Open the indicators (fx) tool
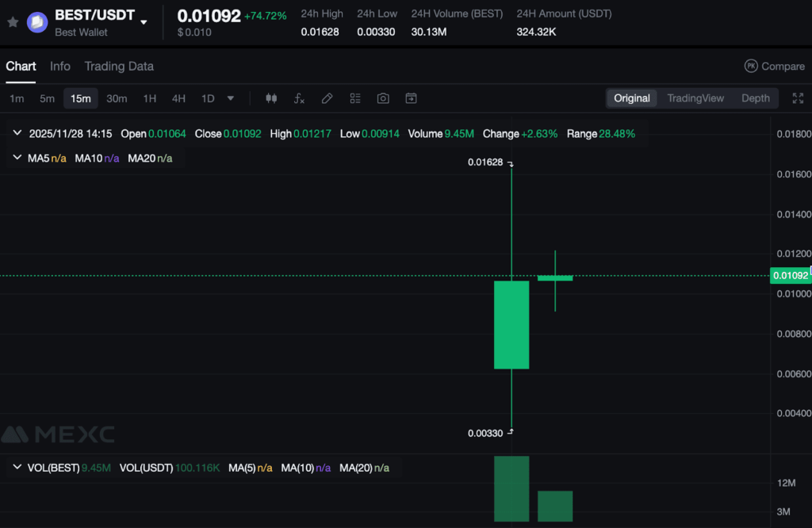This screenshot has height=528, width=812. pyautogui.click(x=299, y=98)
